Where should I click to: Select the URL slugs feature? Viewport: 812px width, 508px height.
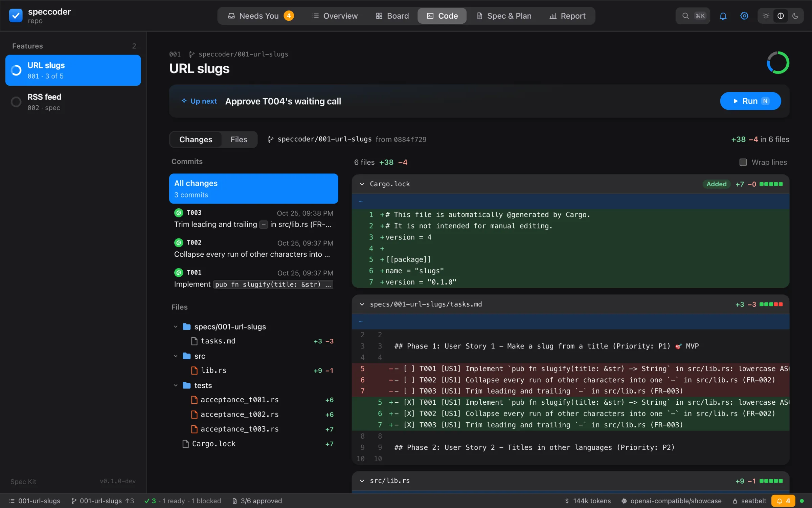[73, 70]
